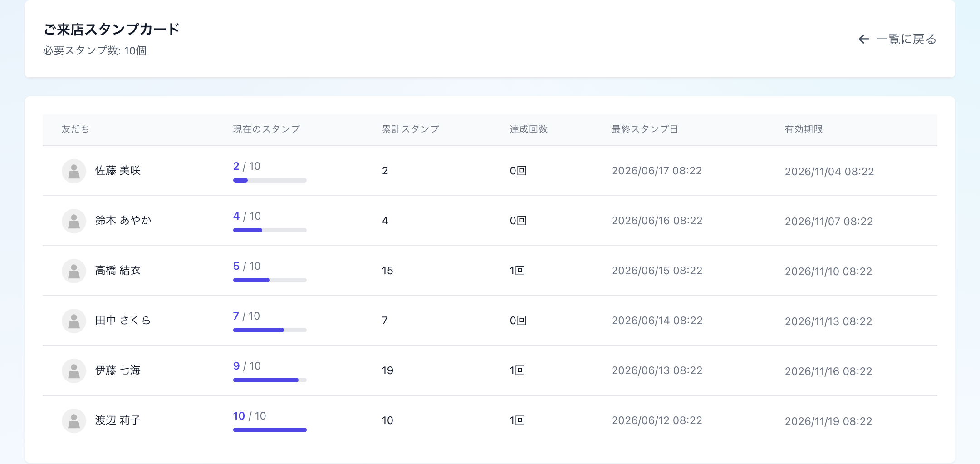This screenshot has width=980, height=464.
Task: Open avatar icon of 田中 さくら
Action: [74, 321]
